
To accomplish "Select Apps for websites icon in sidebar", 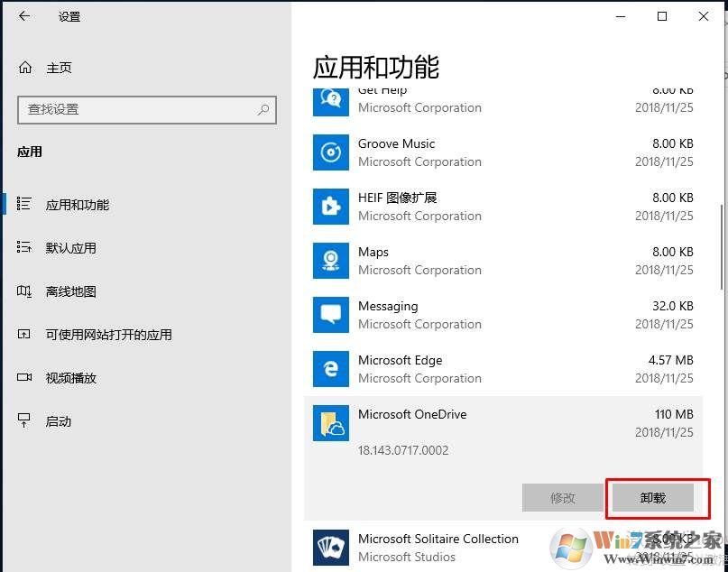I will [23, 334].
